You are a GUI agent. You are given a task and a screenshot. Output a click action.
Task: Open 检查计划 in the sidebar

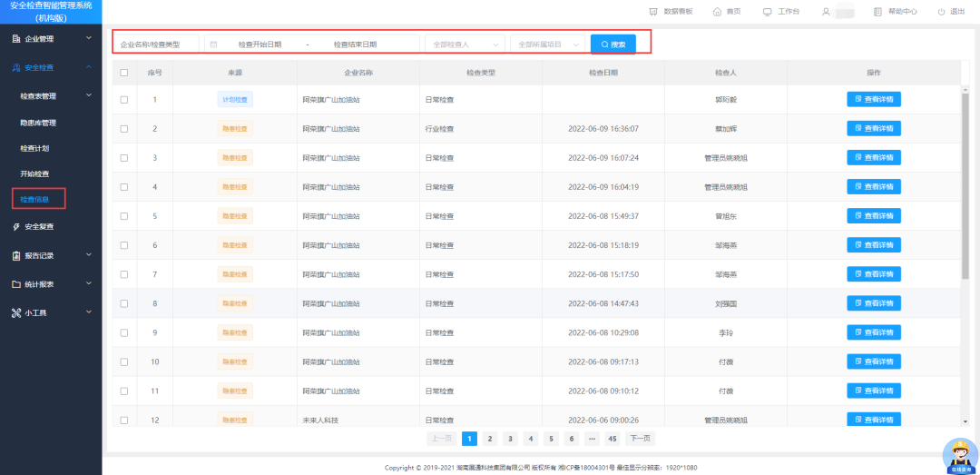34,148
